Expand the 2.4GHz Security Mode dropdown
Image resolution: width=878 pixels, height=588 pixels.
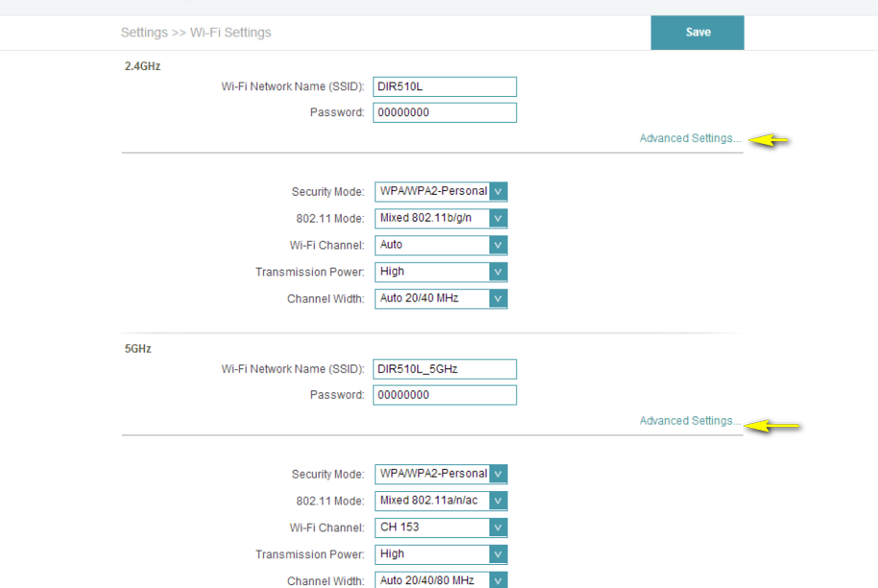(440, 191)
